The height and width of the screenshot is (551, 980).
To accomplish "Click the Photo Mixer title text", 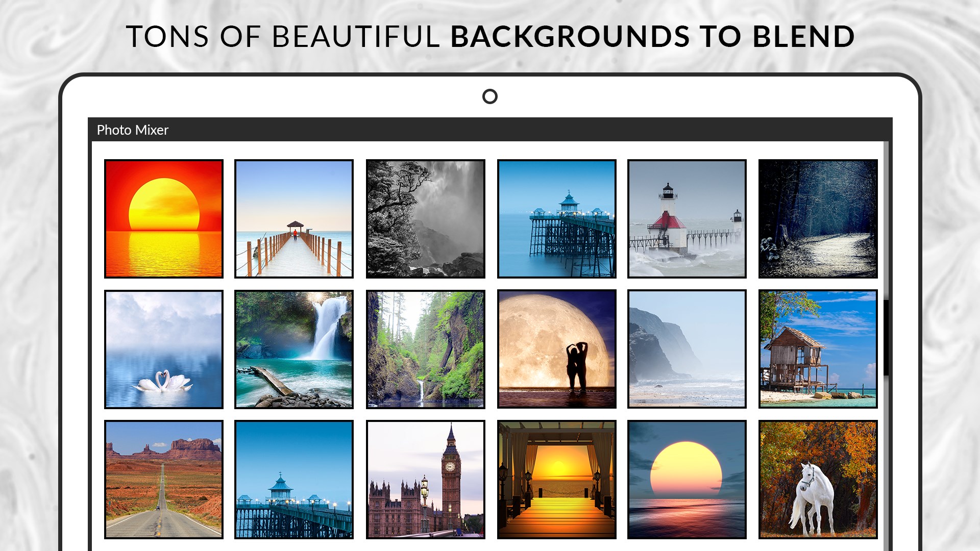I will [133, 130].
